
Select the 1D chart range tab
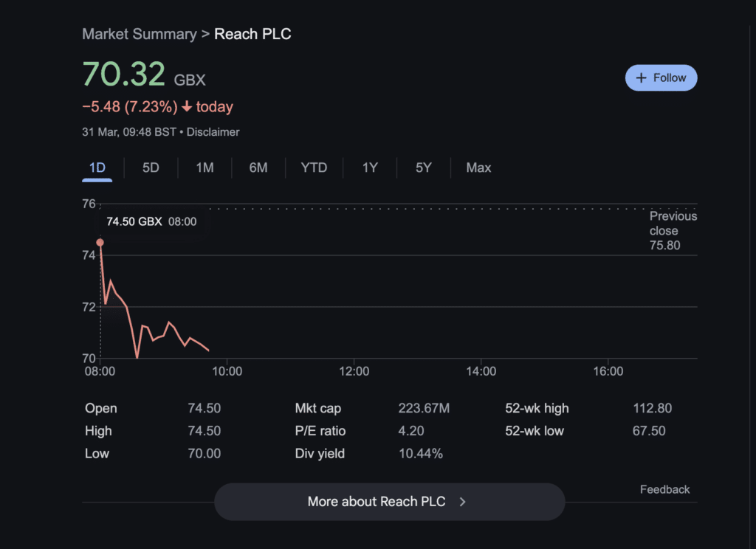tap(97, 168)
